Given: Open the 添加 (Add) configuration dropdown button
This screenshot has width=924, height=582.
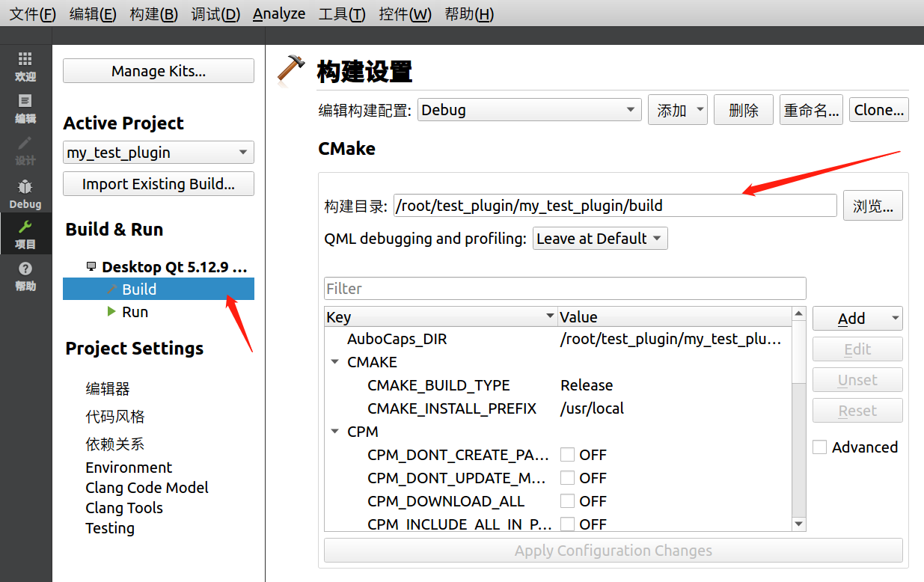Looking at the screenshot, I should (x=678, y=110).
